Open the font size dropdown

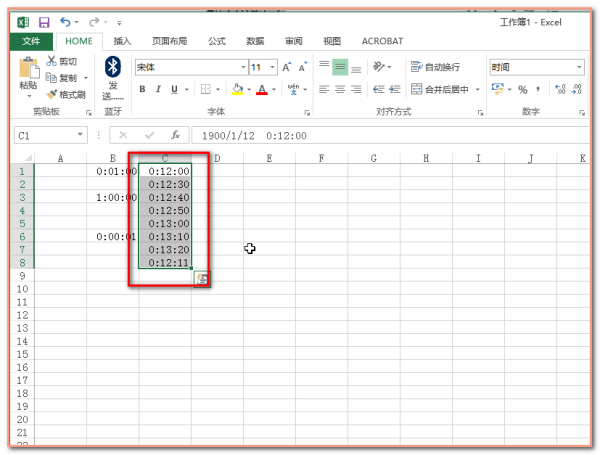coord(272,67)
